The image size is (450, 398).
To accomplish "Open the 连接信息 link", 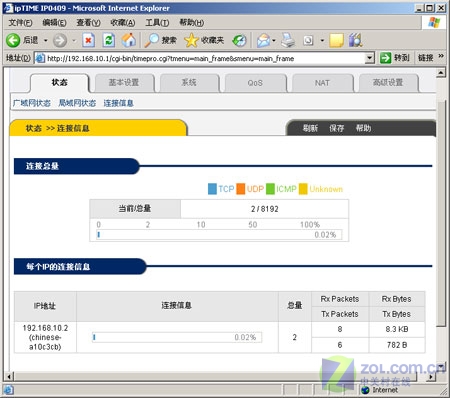I will click(x=118, y=103).
